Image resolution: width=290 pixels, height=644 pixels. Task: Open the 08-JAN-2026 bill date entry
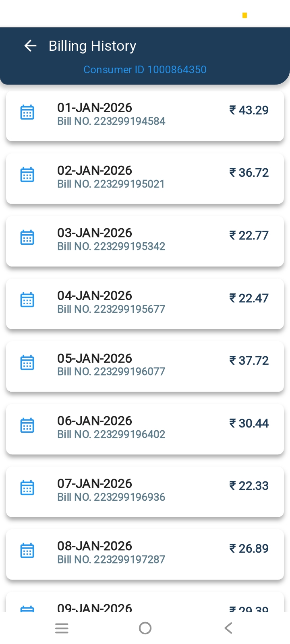(95, 546)
